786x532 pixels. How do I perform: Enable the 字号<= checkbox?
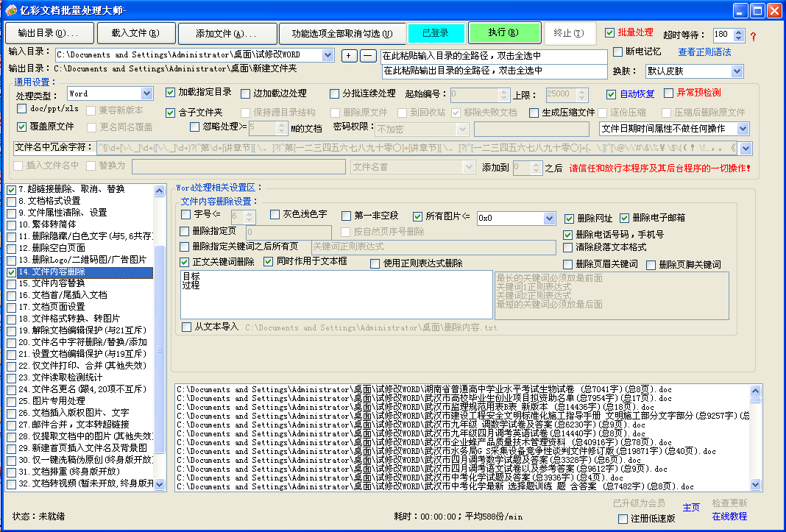click(x=185, y=215)
